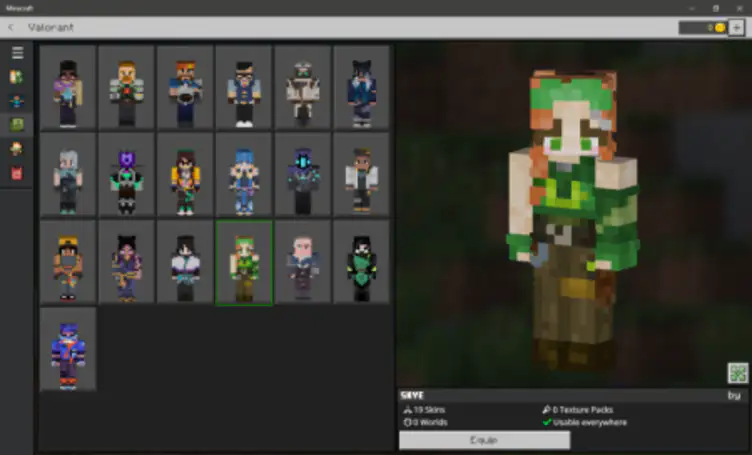Image resolution: width=752 pixels, height=455 pixels.
Task: Select the beige masked robot-like skin
Action: (303, 87)
